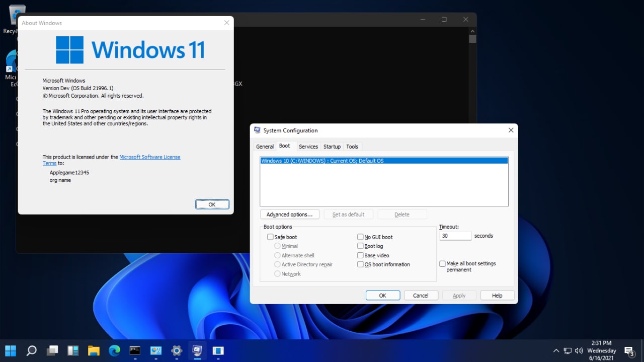
Task: Select the Boot tab
Action: click(284, 146)
